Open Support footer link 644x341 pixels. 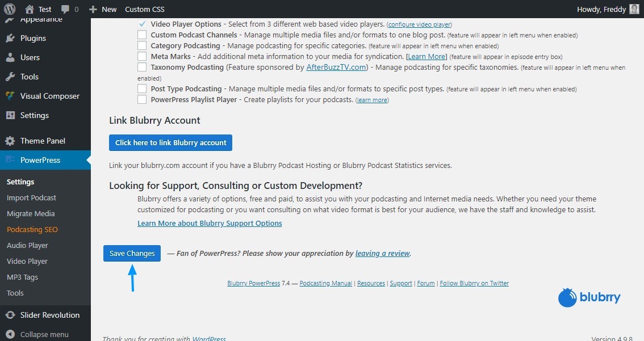click(401, 283)
